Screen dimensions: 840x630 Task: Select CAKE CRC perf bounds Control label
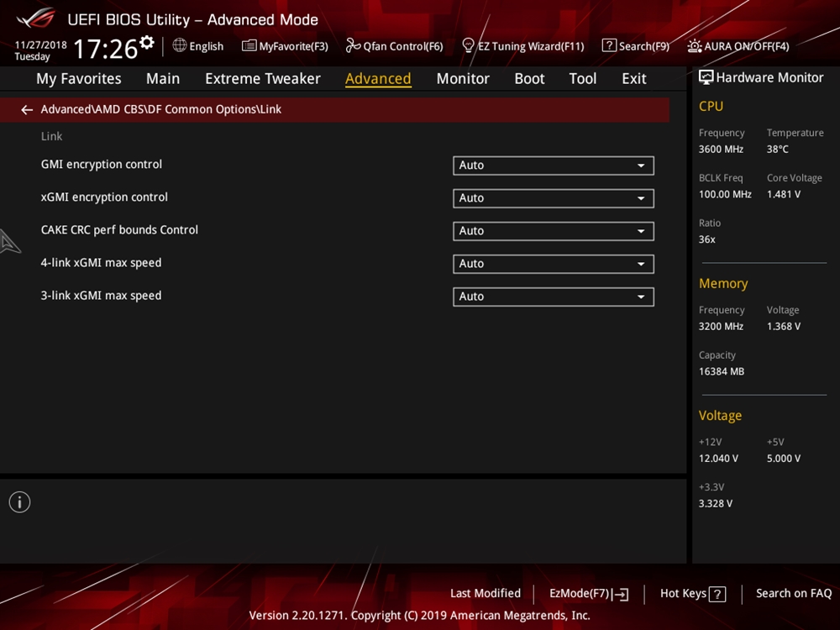(119, 230)
